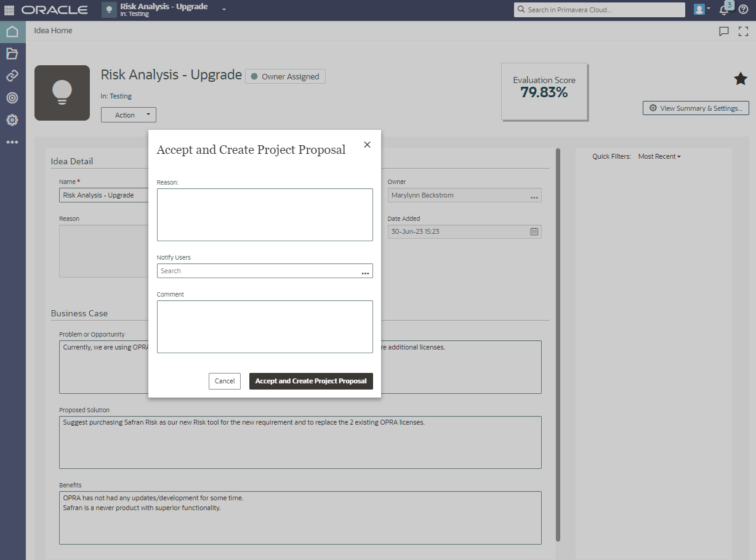
Task: Open the target icon in left sidebar
Action: 12,98
